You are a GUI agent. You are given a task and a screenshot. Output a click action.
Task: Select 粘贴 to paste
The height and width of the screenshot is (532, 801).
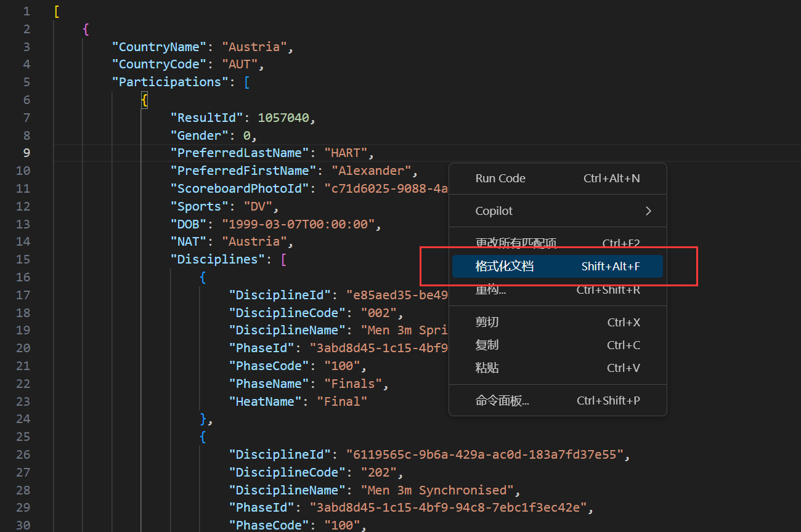click(558, 368)
